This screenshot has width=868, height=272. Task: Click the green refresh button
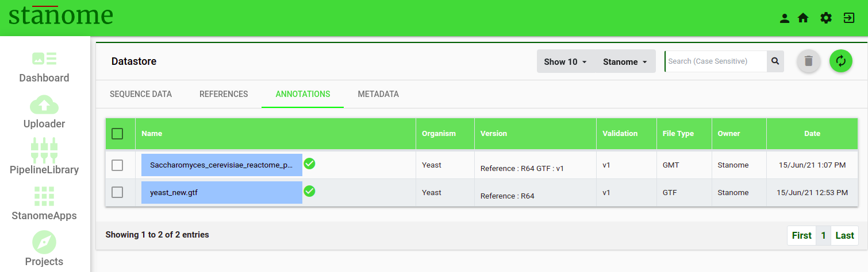[x=841, y=61]
